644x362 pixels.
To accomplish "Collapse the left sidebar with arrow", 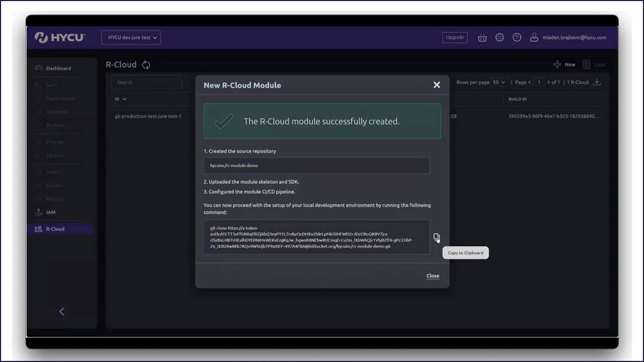I will 62,312.
